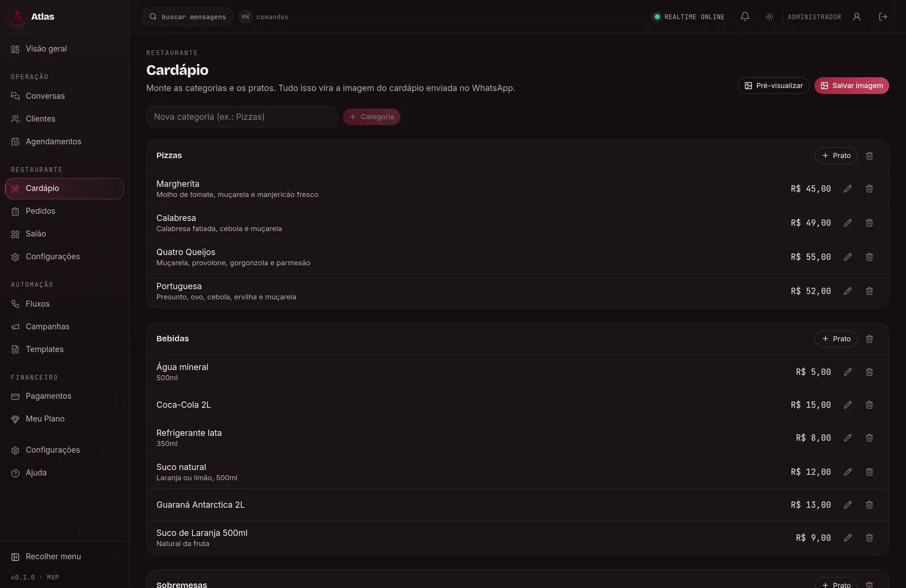Open the user profile icon
Screen dimensions: 906x588
click(x=857, y=16)
